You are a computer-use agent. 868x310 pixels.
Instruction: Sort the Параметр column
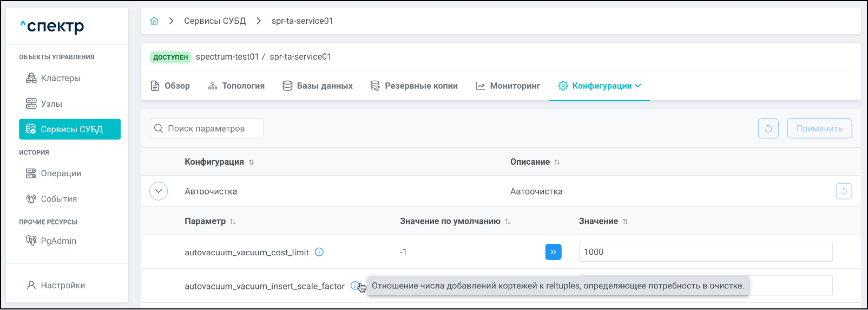click(233, 222)
